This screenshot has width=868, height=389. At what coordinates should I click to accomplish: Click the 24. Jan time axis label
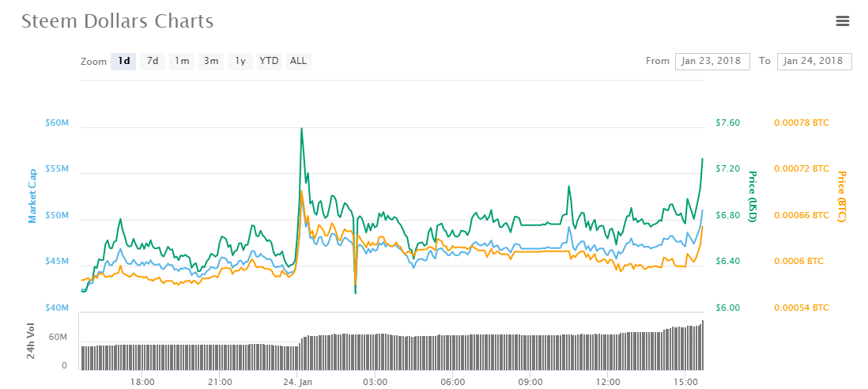[297, 382]
